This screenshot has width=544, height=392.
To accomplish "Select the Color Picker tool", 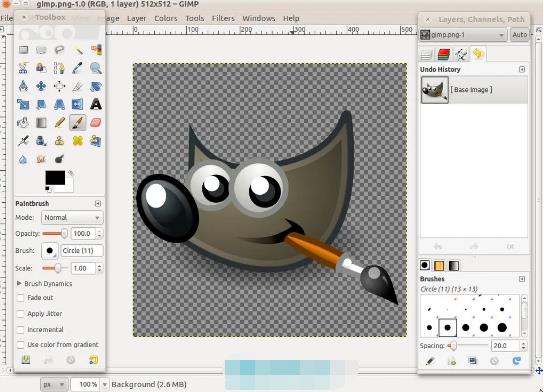I will click(x=78, y=68).
